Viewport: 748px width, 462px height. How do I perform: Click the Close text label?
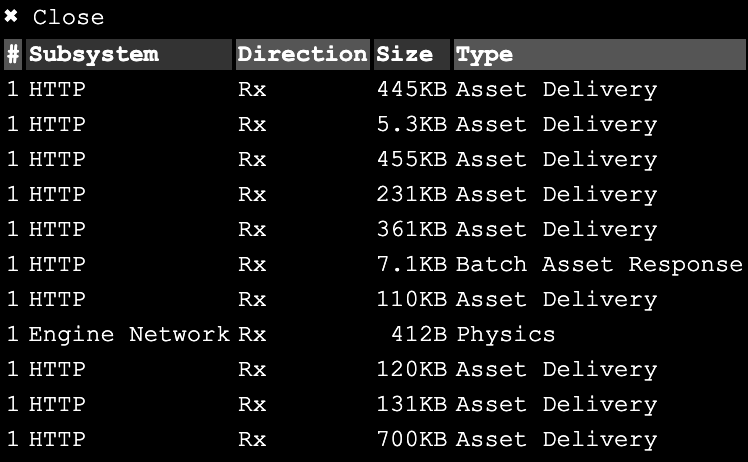[68, 17]
